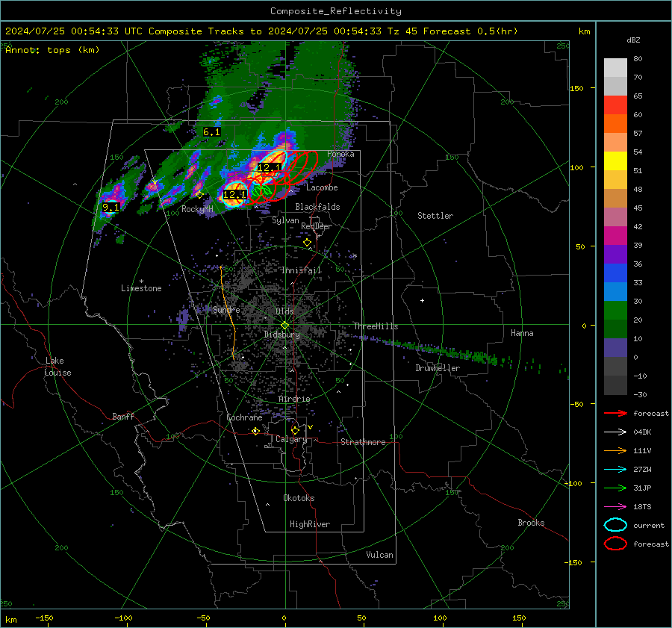The image size is (672, 628).
Task: Click the Sundre city label
Action: point(226,310)
